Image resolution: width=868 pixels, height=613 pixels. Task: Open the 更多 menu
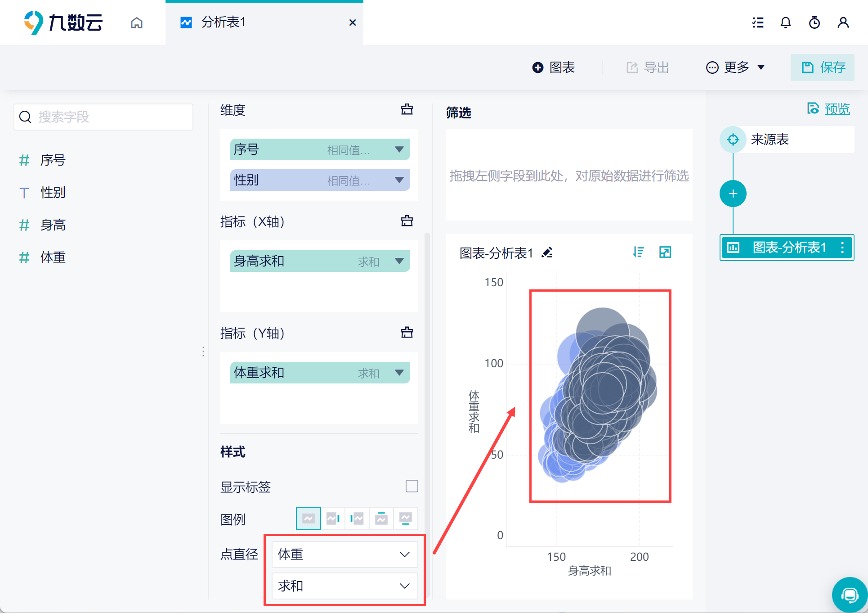tap(735, 68)
